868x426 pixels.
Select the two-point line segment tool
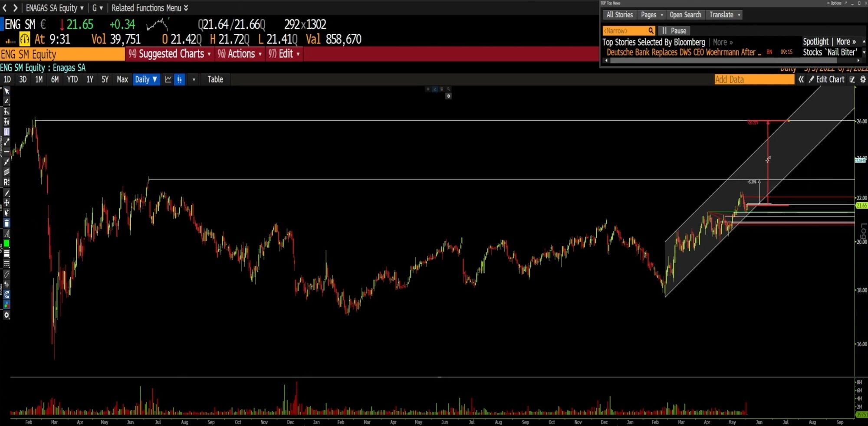coord(7,142)
